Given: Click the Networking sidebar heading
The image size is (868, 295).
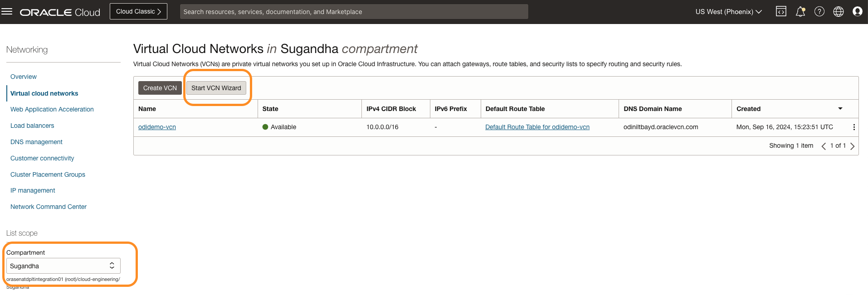Looking at the screenshot, I should point(27,49).
